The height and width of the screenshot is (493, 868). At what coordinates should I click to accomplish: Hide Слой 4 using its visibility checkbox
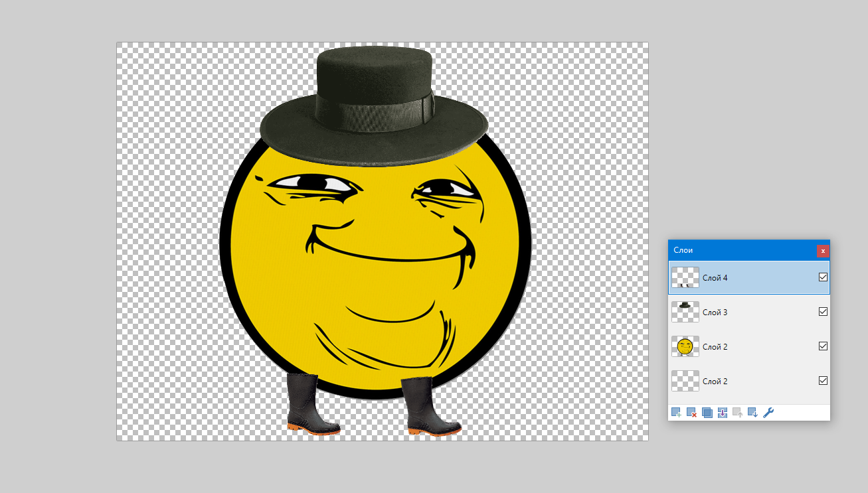[x=823, y=277]
